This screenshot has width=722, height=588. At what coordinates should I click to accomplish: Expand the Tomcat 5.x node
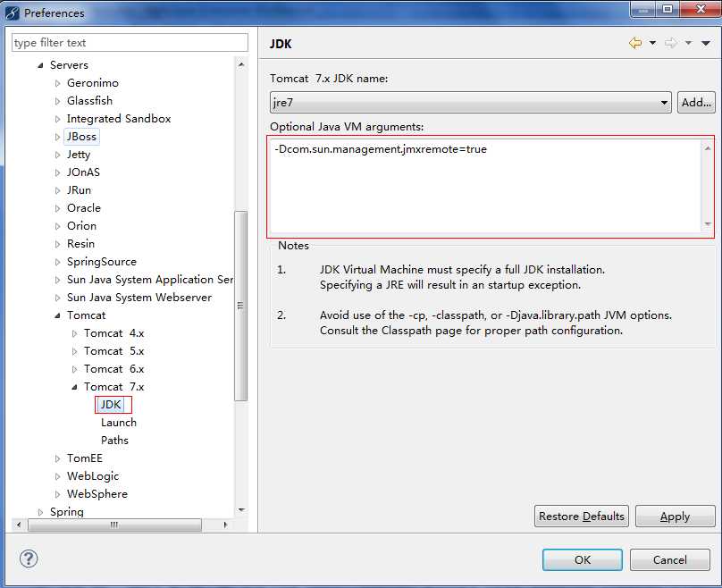pos(74,351)
